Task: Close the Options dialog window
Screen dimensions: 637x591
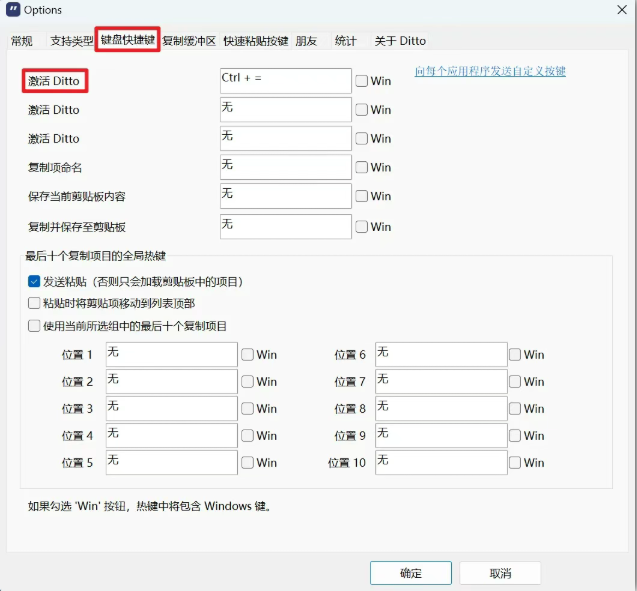Action: pos(622,9)
